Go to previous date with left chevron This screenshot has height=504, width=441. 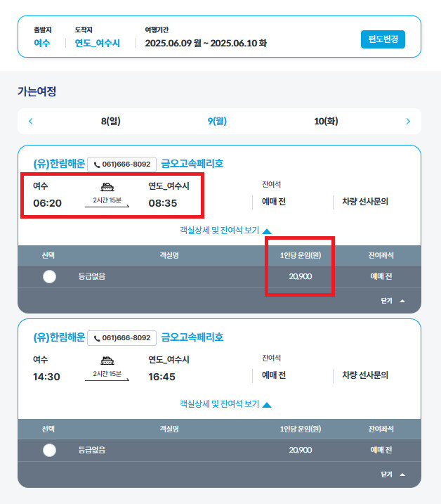coord(31,122)
